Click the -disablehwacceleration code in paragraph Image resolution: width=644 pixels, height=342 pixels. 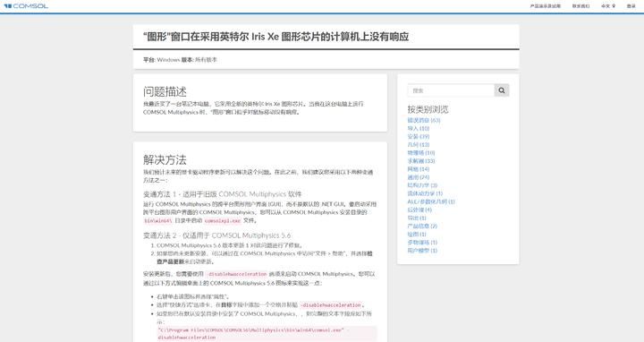236,274
